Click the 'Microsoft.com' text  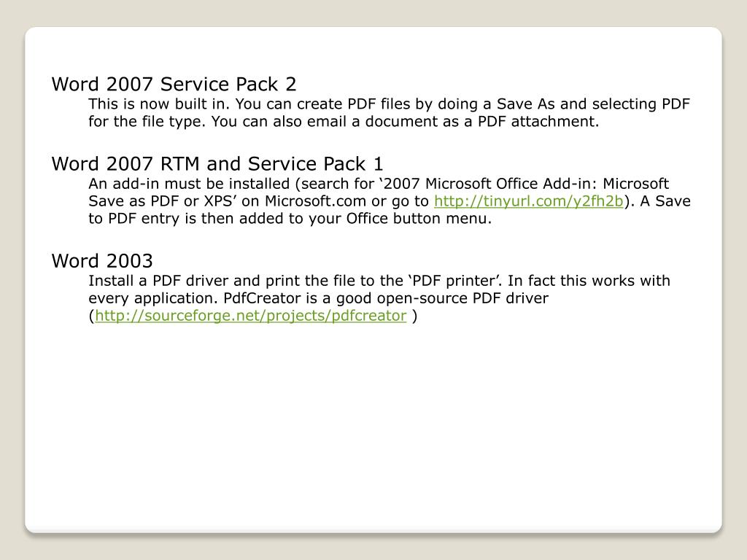click(315, 201)
